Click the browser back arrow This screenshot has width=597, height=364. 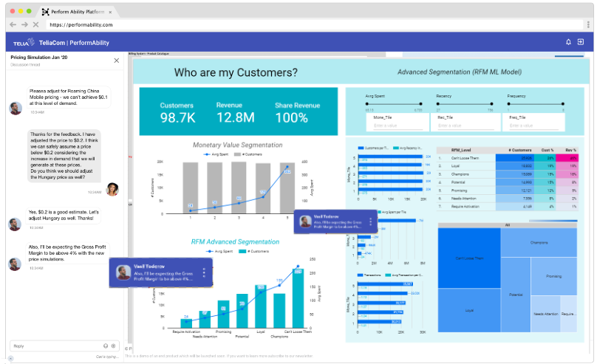[11, 24]
